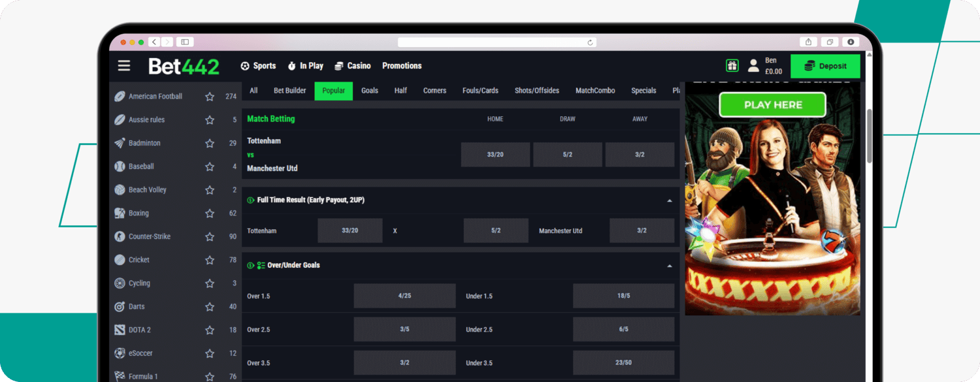Select the Darts icon in sidebar
This screenshot has width=980, height=382.
[x=120, y=306]
